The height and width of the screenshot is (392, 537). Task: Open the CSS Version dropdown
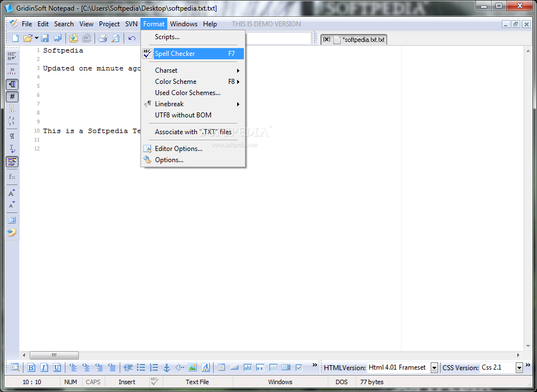click(x=519, y=368)
